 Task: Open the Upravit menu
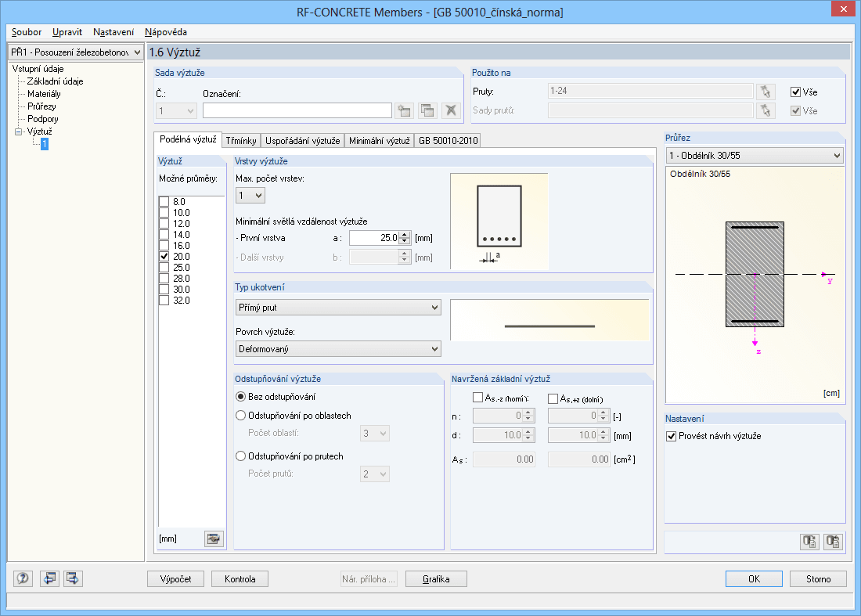(67, 32)
